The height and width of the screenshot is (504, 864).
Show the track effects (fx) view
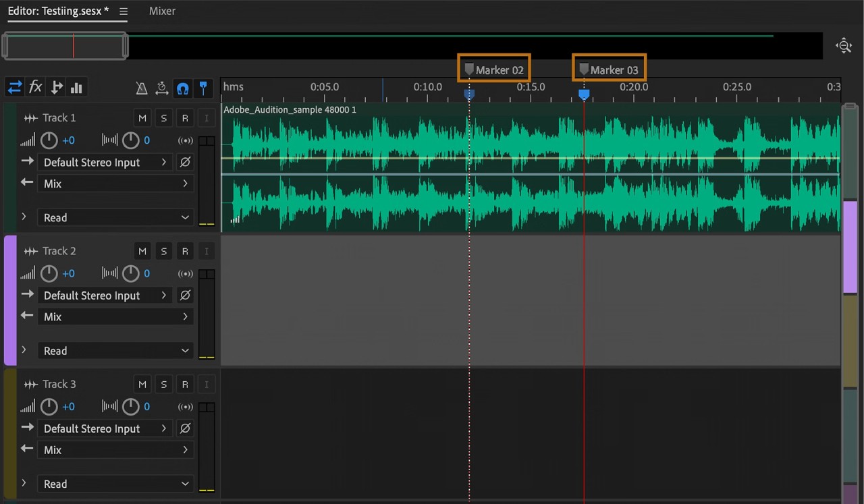pos(35,88)
